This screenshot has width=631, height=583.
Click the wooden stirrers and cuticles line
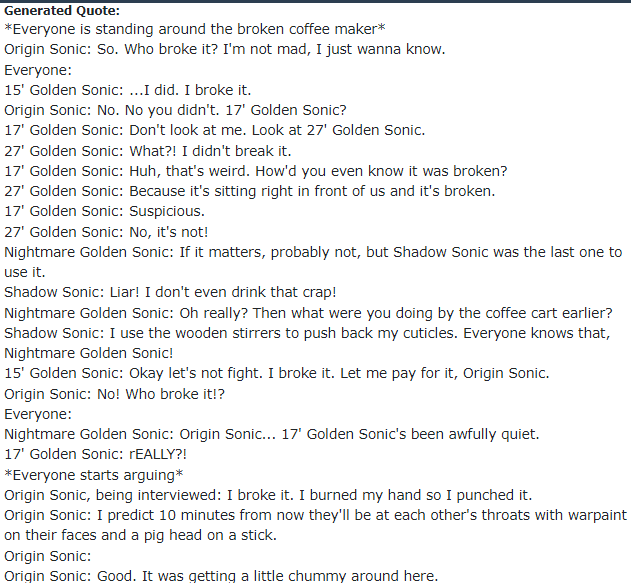(307, 343)
